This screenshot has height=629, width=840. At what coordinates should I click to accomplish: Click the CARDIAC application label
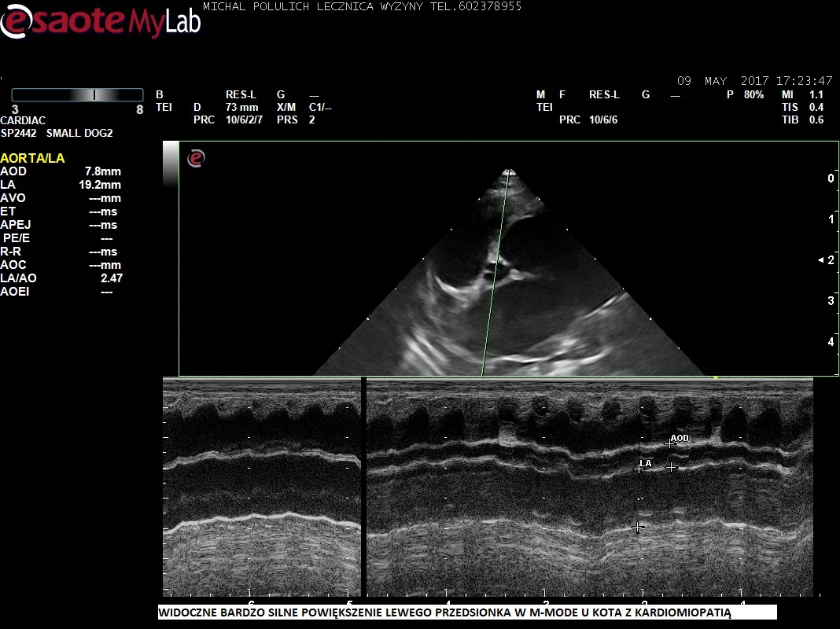click(23, 120)
